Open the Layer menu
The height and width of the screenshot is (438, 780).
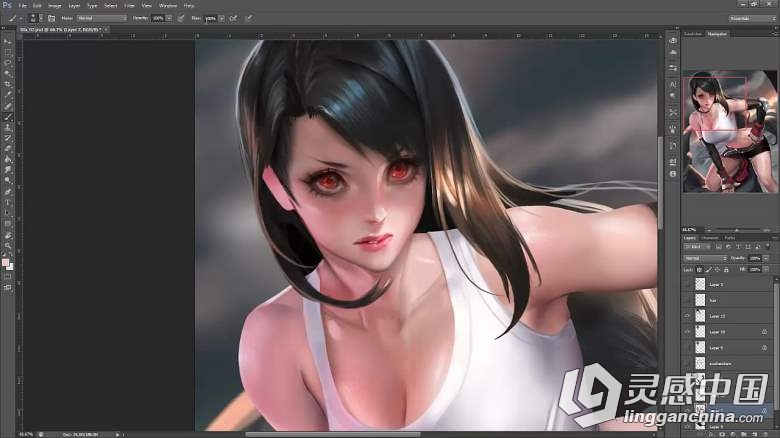click(x=74, y=5)
